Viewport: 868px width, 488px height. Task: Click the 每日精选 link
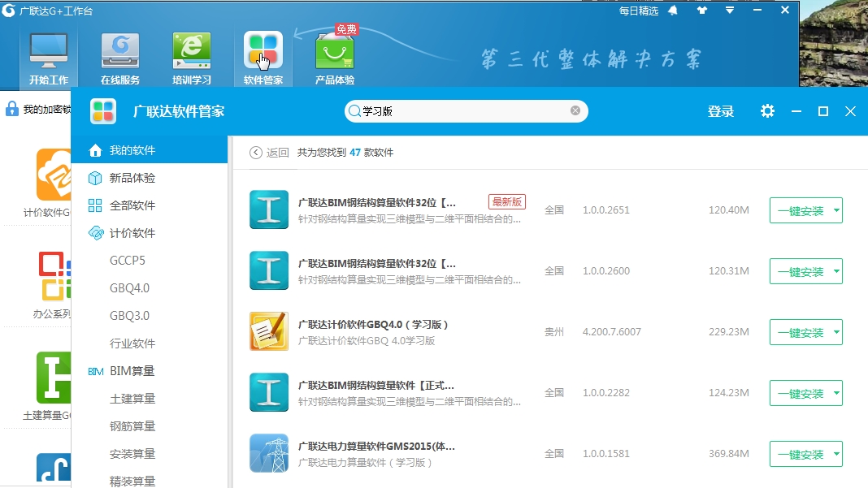[x=638, y=11]
